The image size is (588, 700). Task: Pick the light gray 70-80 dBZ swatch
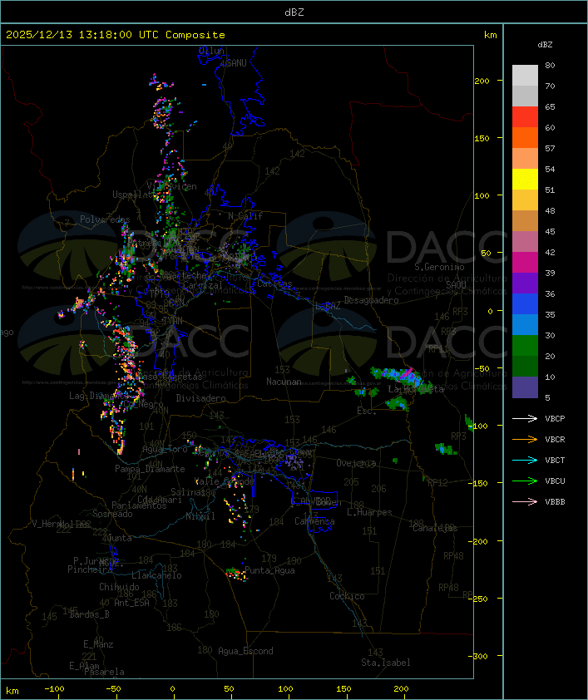point(525,76)
